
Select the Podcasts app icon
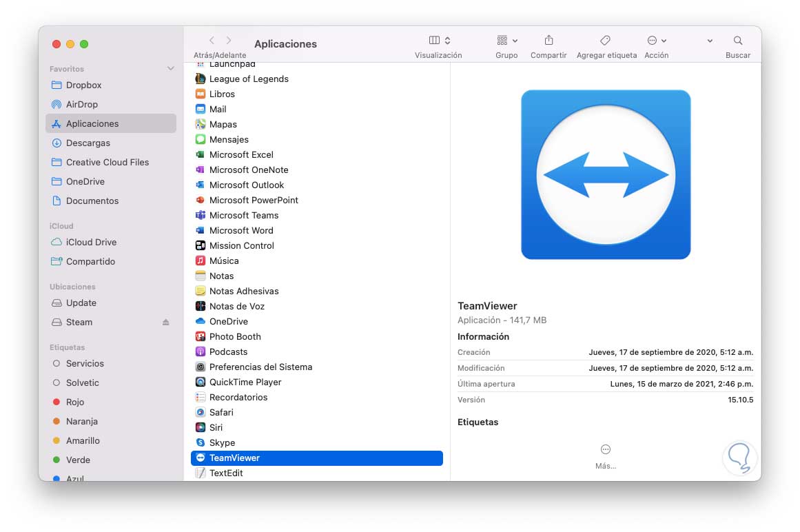pos(201,351)
